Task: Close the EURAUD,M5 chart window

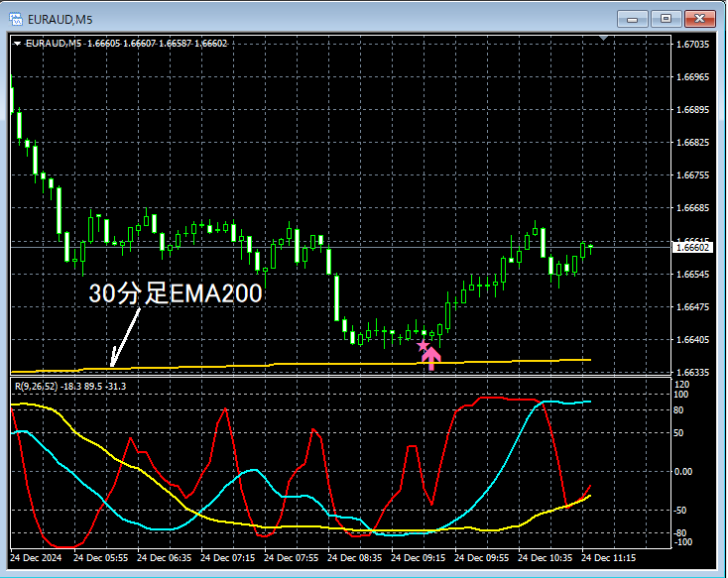Action: click(x=700, y=19)
